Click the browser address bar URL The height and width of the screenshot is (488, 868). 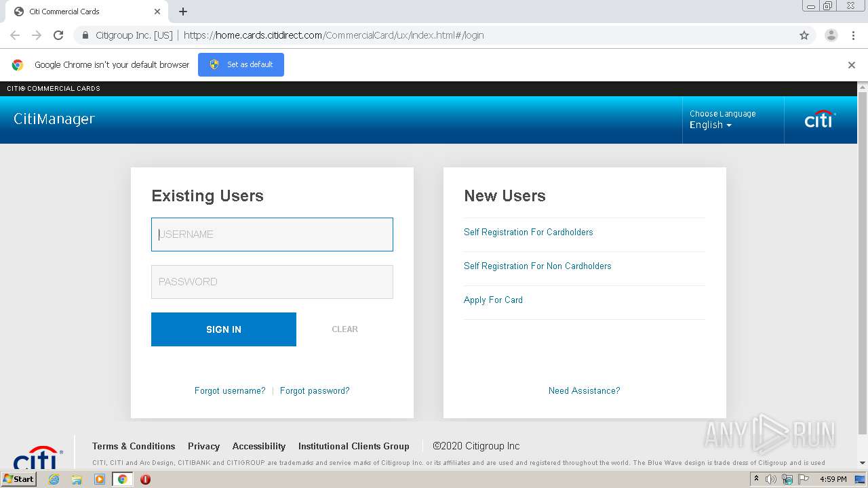click(334, 35)
